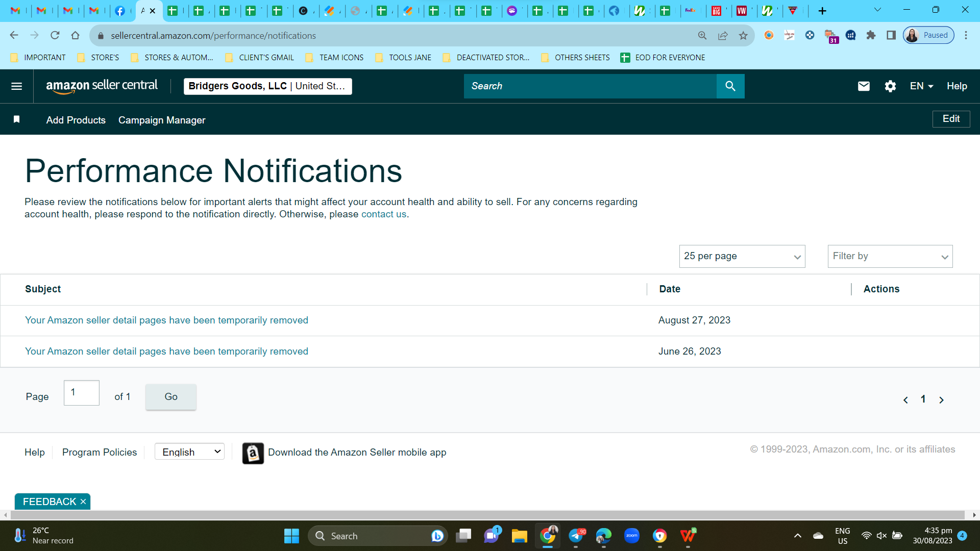Viewport: 980px width, 551px height.
Task: Open Zoom from the taskbar
Action: (632, 536)
